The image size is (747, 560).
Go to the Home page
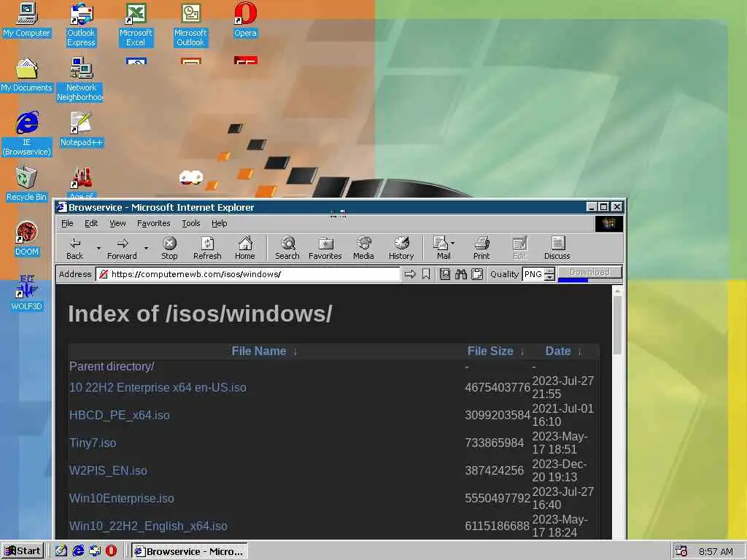tap(245, 248)
